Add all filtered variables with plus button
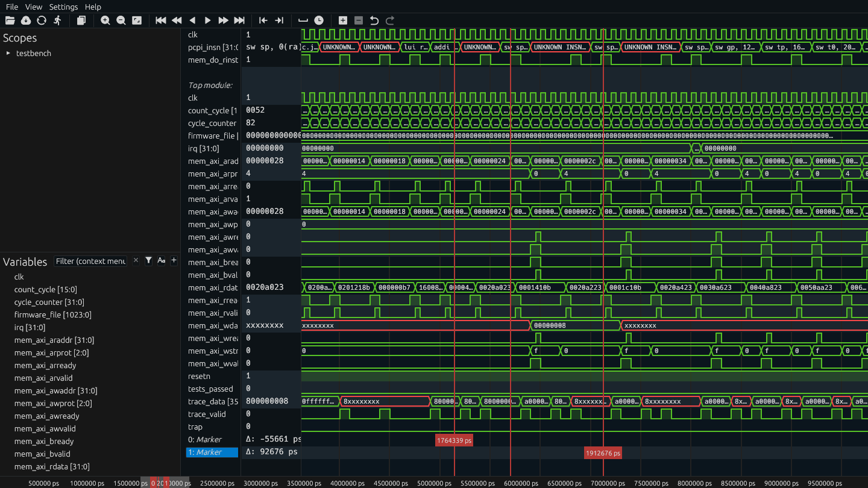The height and width of the screenshot is (488, 868). (174, 261)
